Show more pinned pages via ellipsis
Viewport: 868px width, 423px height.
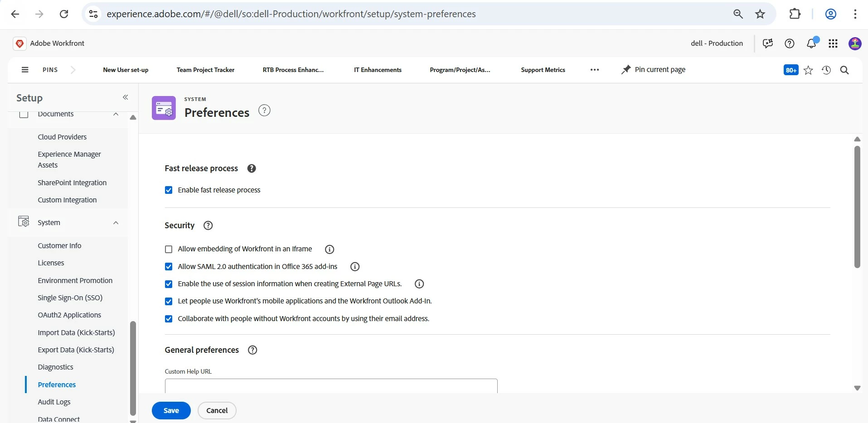(x=595, y=70)
